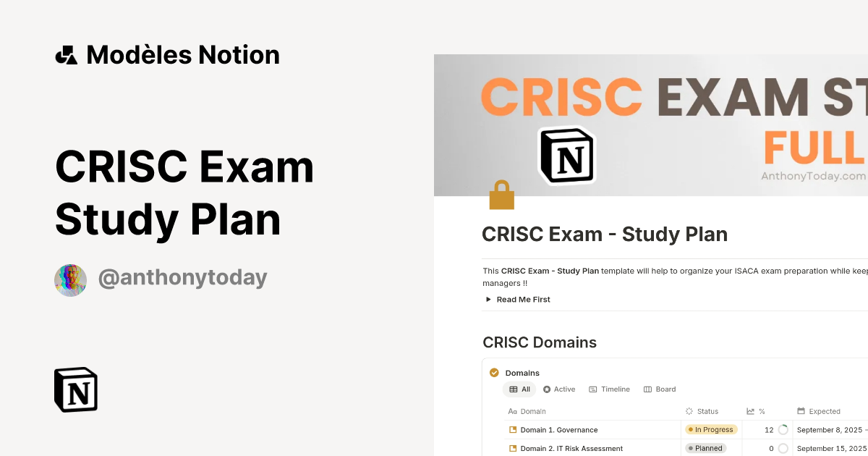This screenshot has height=456, width=868.
Task: Click the Notion templates logo icon
Action: [x=66, y=55]
